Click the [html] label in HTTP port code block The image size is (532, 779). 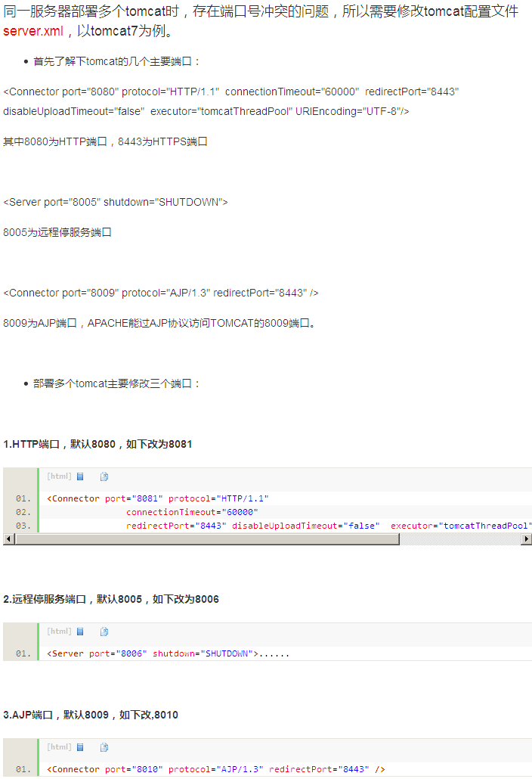pyautogui.click(x=59, y=476)
